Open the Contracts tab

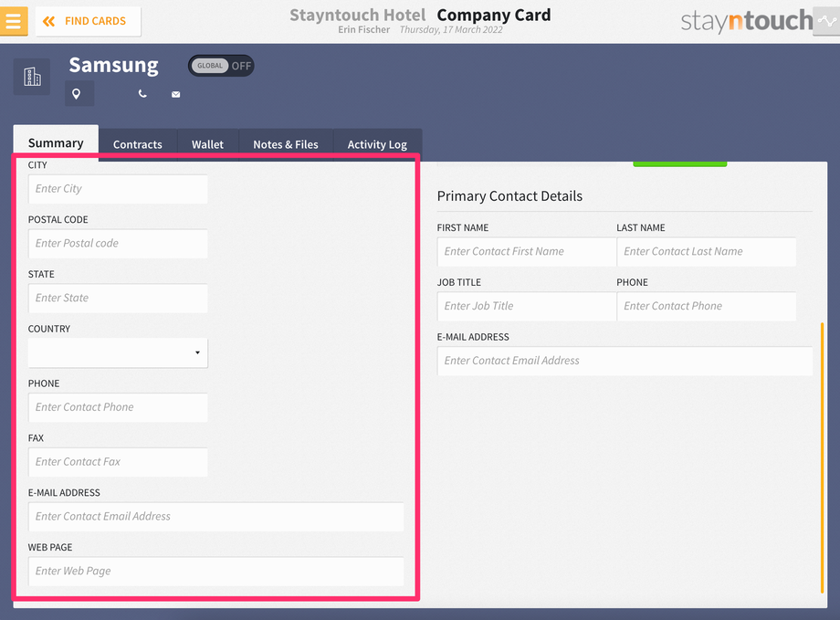(138, 144)
